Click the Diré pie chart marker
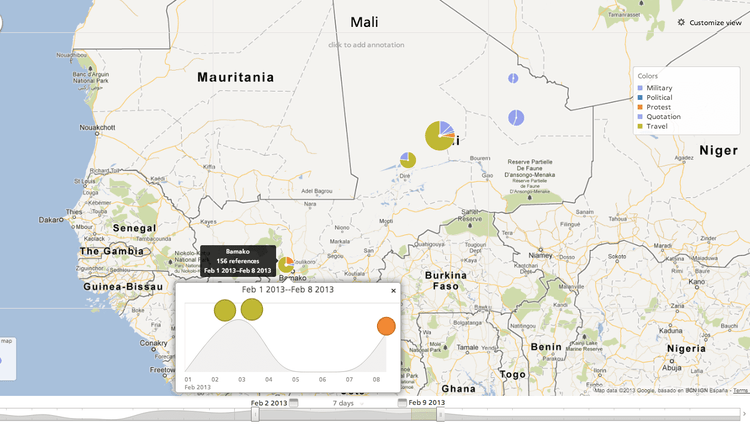 (x=408, y=160)
